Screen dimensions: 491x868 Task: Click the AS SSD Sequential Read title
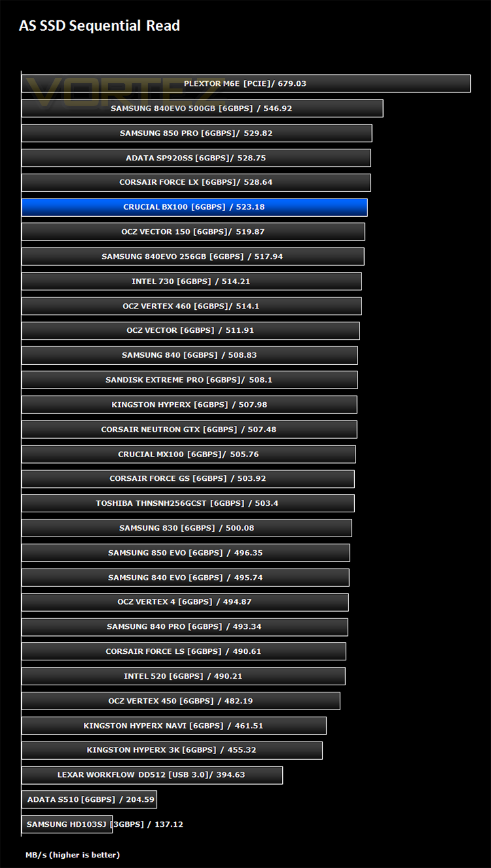tap(100, 26)
